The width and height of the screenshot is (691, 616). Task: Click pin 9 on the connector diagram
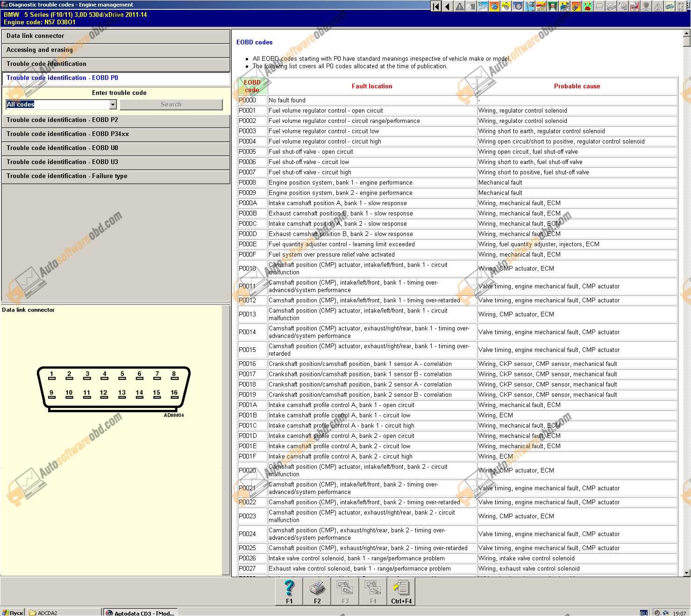51,394
